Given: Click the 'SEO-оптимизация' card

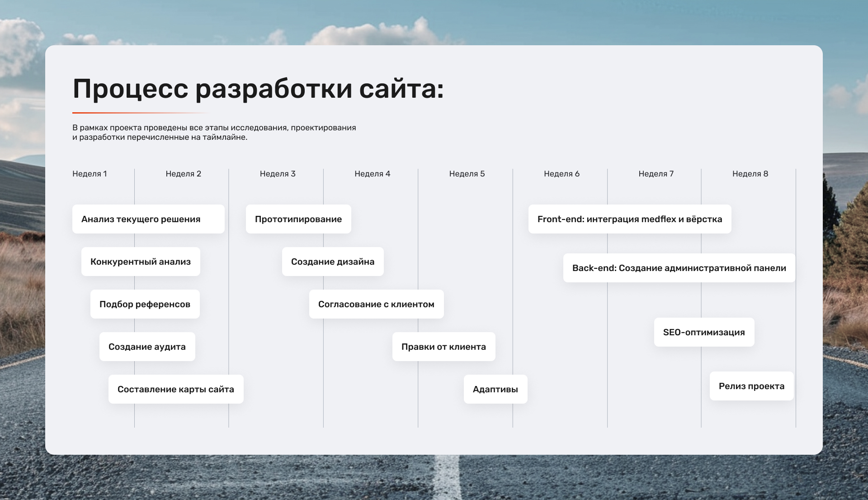Looking at the screenshot, I should pos(704,332).
